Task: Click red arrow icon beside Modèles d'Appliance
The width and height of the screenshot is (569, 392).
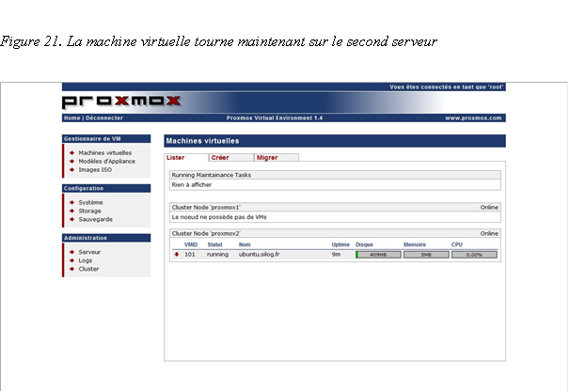Action: (x=71, y=162)
